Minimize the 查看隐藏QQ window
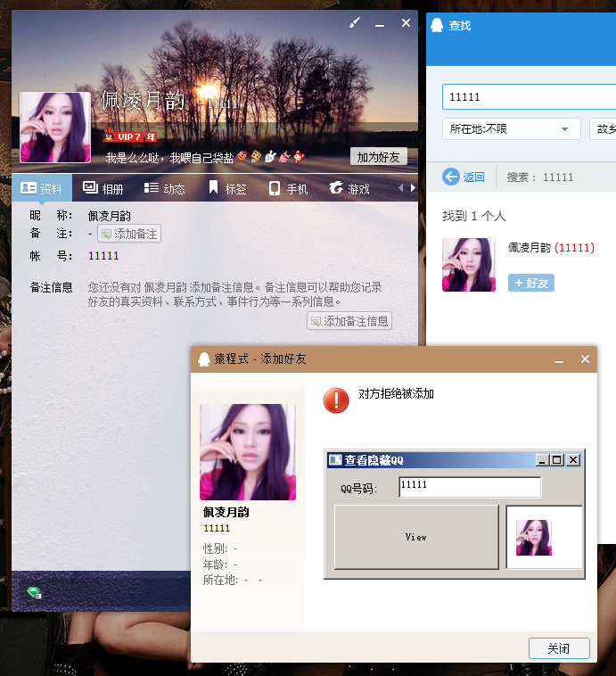This screenshot has height=676, width=616. 542,460
